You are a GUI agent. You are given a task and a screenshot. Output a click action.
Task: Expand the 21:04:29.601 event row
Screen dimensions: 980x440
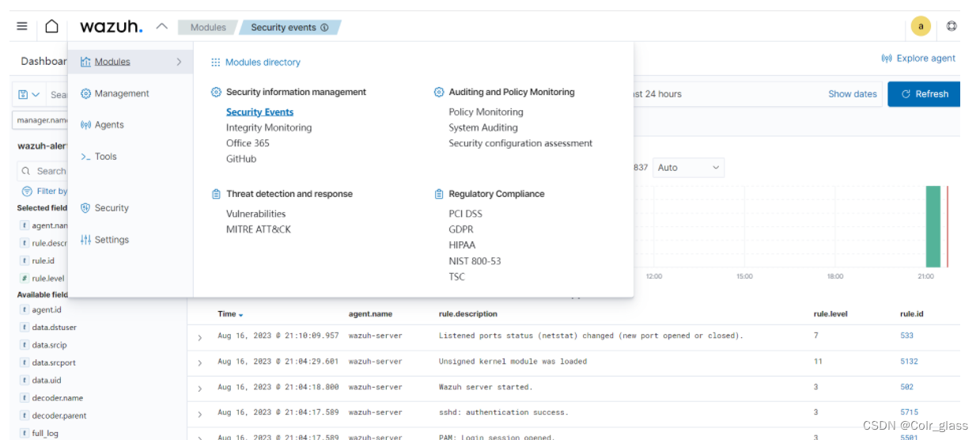tap(199, 363)
